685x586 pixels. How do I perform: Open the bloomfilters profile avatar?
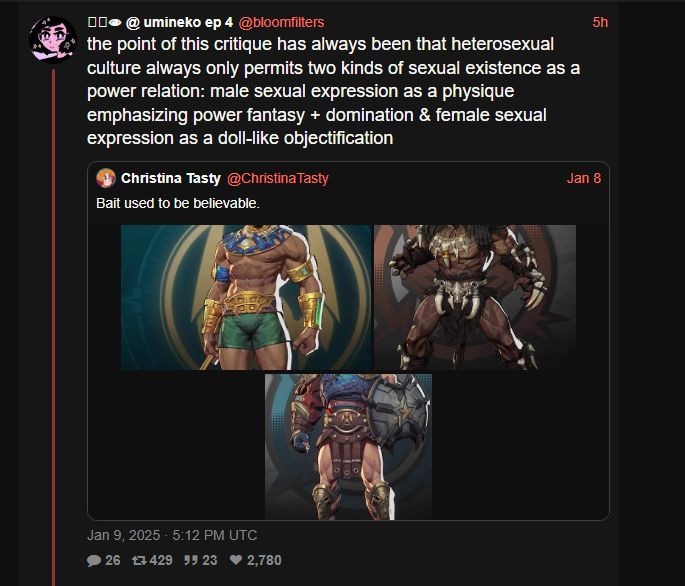pos(53,40)
